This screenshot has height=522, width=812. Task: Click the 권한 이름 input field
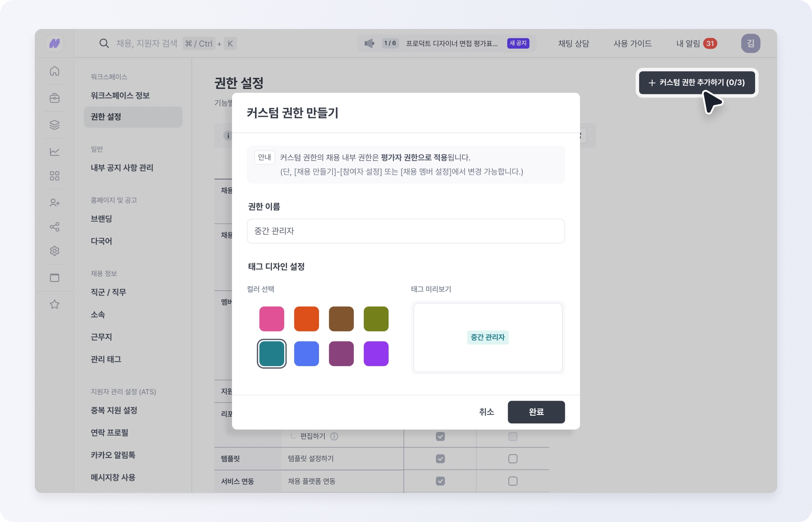click(406, 231)
